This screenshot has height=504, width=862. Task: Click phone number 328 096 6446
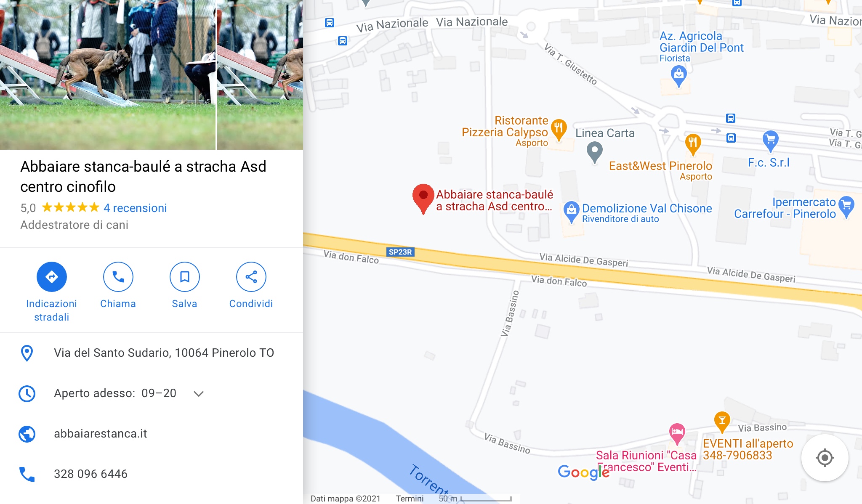90,474
